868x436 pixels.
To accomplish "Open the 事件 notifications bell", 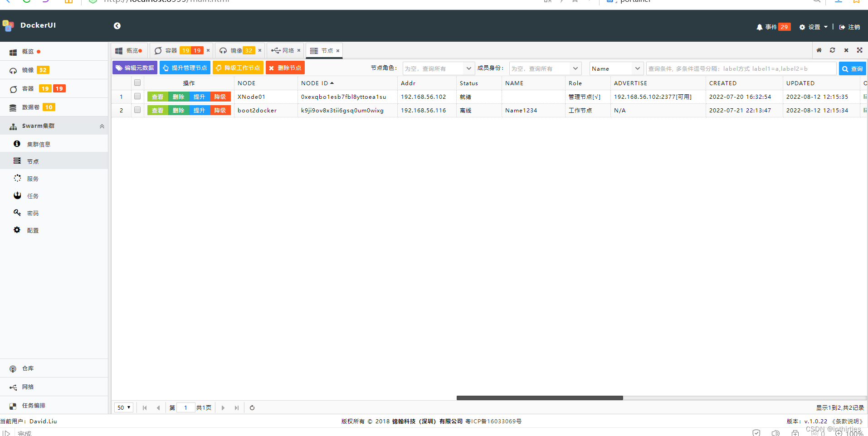I will click(x=773, y=27).
